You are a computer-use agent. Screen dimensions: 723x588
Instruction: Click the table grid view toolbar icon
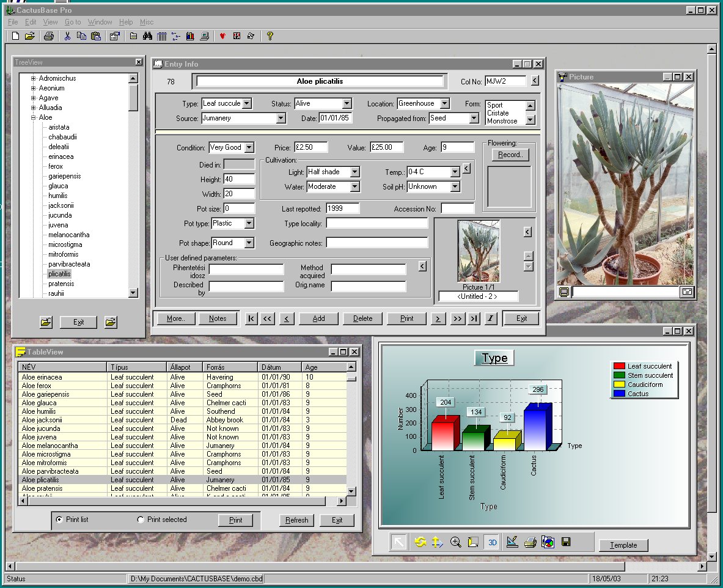click(161, 36)
